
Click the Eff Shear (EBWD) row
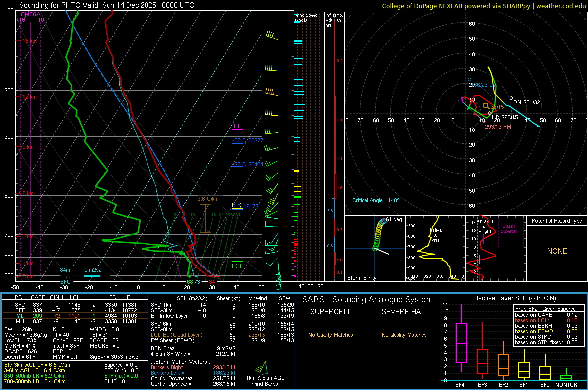222,341
